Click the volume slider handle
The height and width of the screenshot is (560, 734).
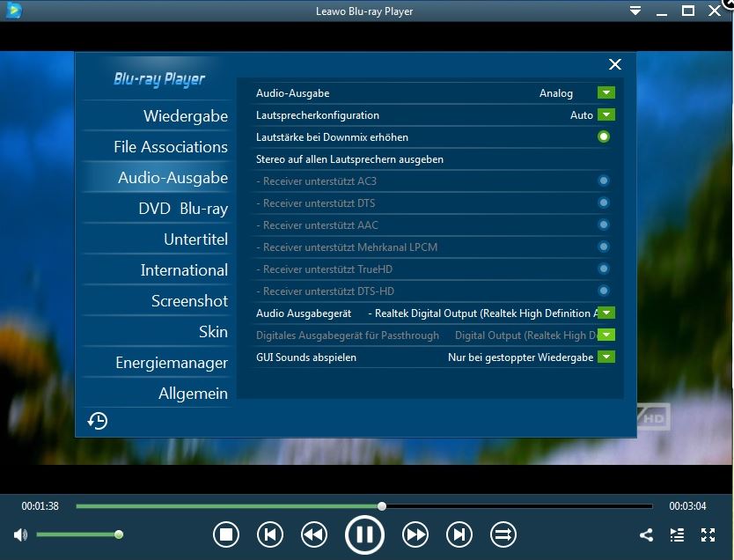click(x=119, y=534)
